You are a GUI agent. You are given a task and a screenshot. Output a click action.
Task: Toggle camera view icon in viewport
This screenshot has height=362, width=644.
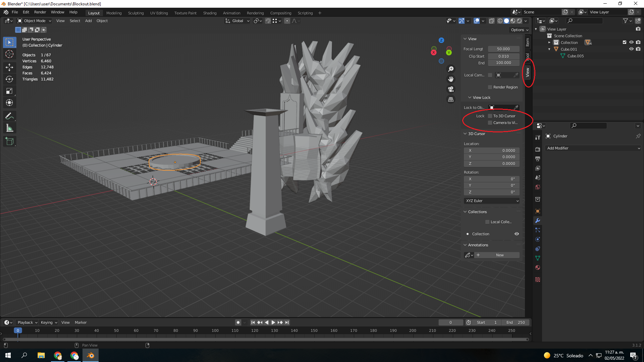pyautogui.click(x=451, y=89)
